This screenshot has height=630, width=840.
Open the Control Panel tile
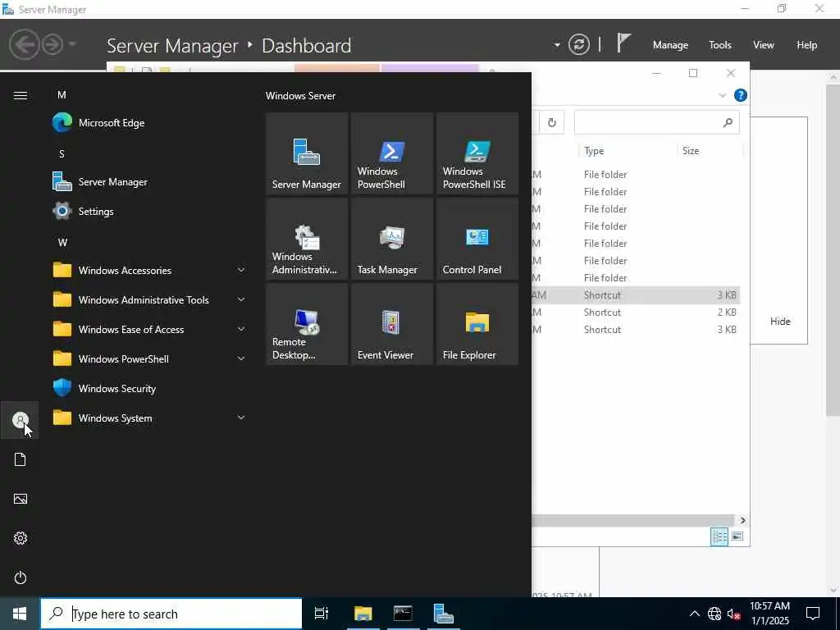pyautogui.click(x=477, y=239)
